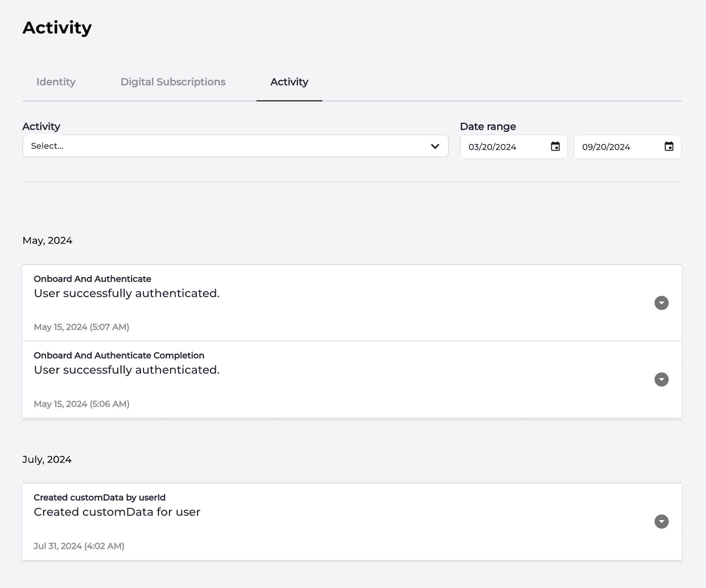This screenshot has height=588, width=706.
Task: Click the 'July, 2024' month heading
Action: (x=47, y=460)
